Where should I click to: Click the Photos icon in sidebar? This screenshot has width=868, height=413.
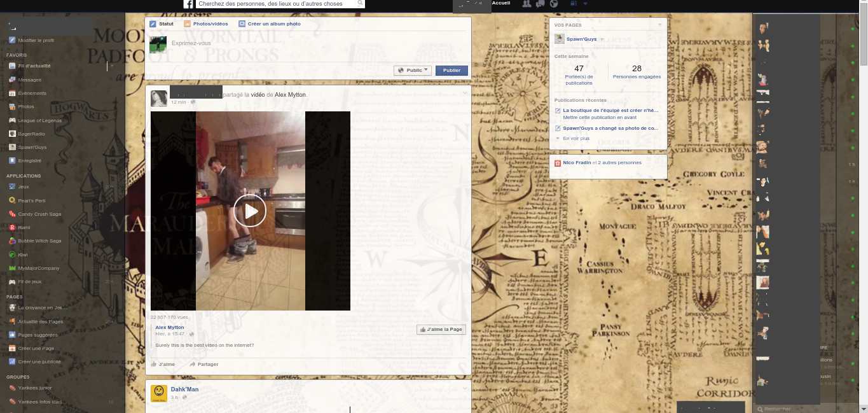click(12, 106)
